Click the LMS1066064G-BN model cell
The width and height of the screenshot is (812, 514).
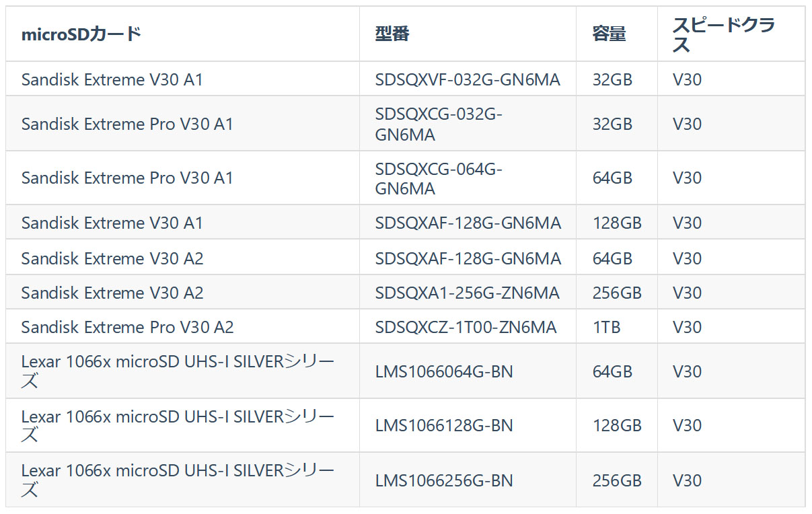[x=444, y=371]
